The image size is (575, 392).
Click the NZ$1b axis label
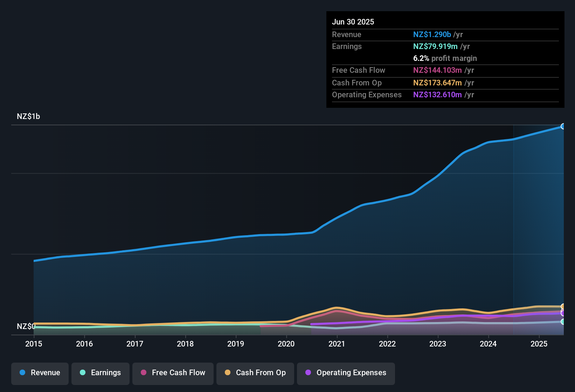[28, 116]
